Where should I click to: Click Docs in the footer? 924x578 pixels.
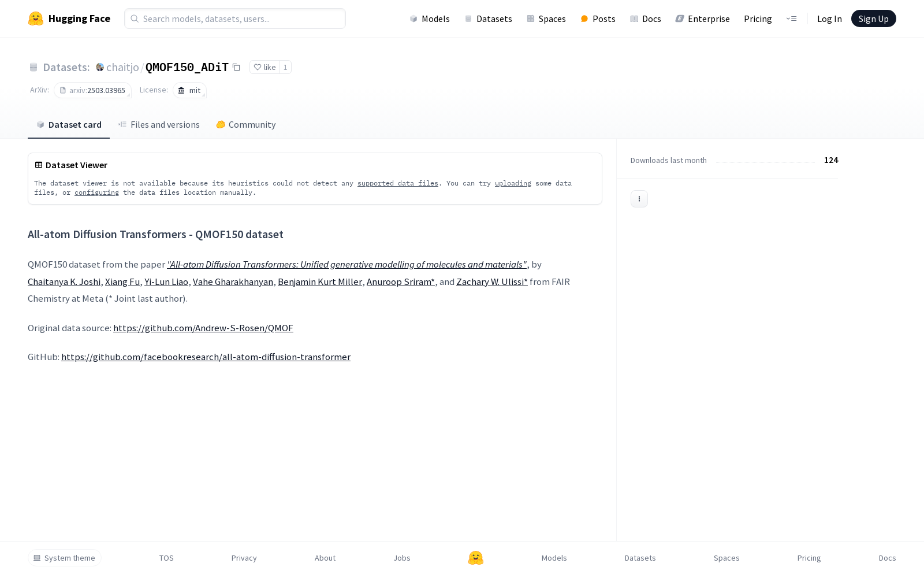[x=888, y=558]
